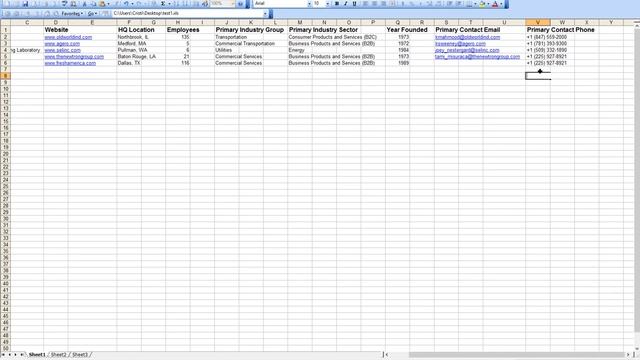This screenshot has height=360, width=640.
Task: Increase cell indent
Action: [459, 4]
